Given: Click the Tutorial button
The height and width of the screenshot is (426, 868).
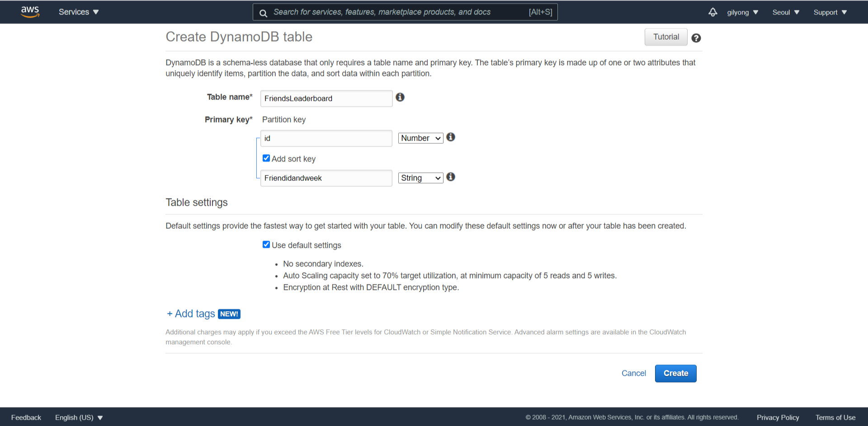Looking at the screenshot, I should [666, 37].
